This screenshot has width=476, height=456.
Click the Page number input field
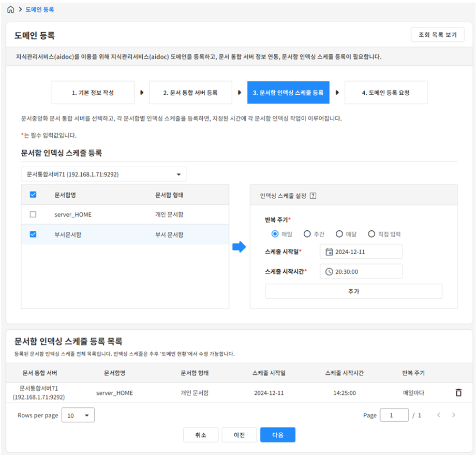[x=394, y=415]
